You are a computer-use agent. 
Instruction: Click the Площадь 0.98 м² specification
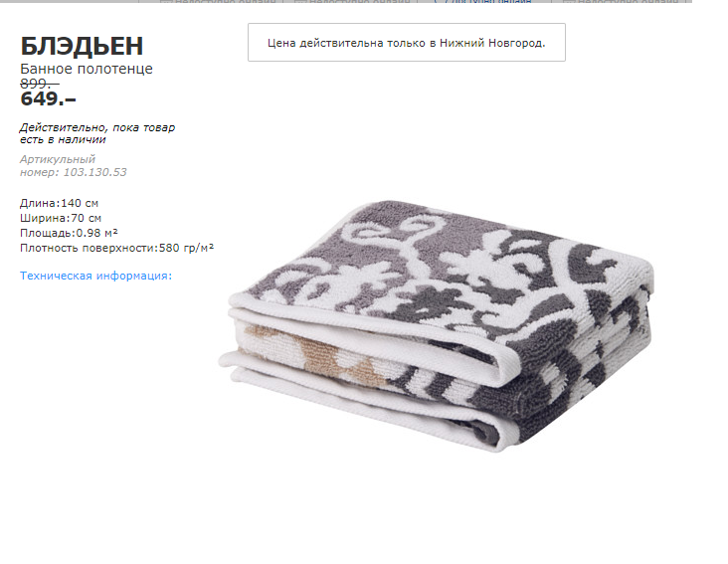tap(69, 233)
